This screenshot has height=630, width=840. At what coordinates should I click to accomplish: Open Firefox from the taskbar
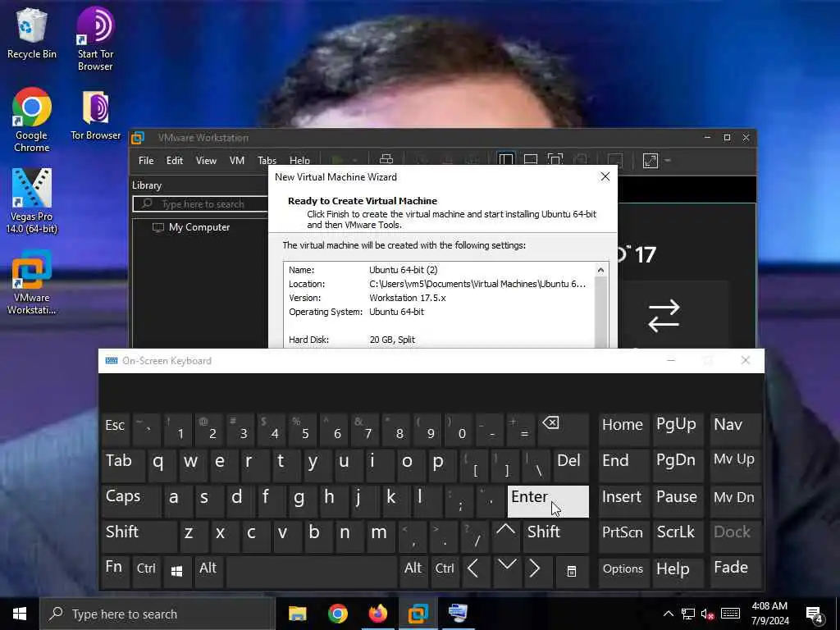[377, 614]
